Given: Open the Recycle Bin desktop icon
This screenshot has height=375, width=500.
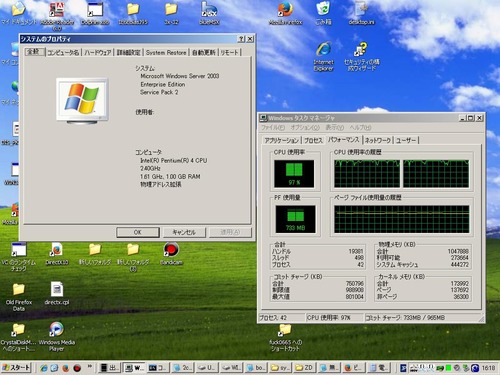Looking at the screenshot, I should click(323, 13).
